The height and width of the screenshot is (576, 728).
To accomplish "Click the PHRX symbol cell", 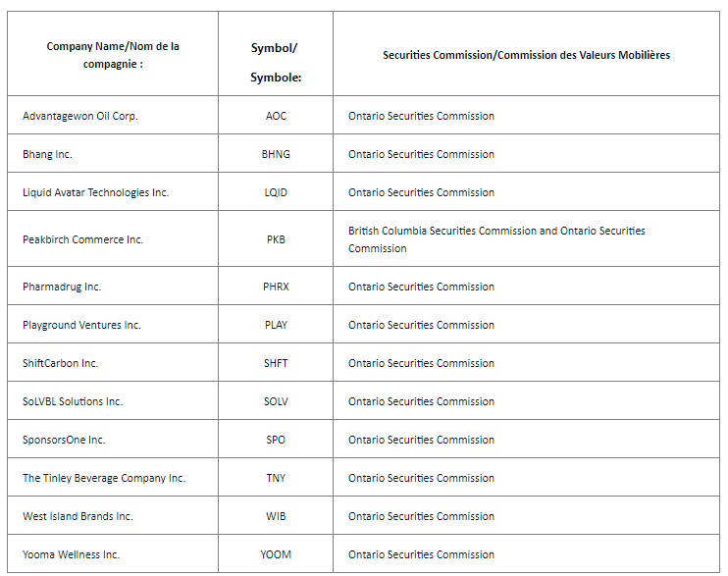I will coord(276,287).
